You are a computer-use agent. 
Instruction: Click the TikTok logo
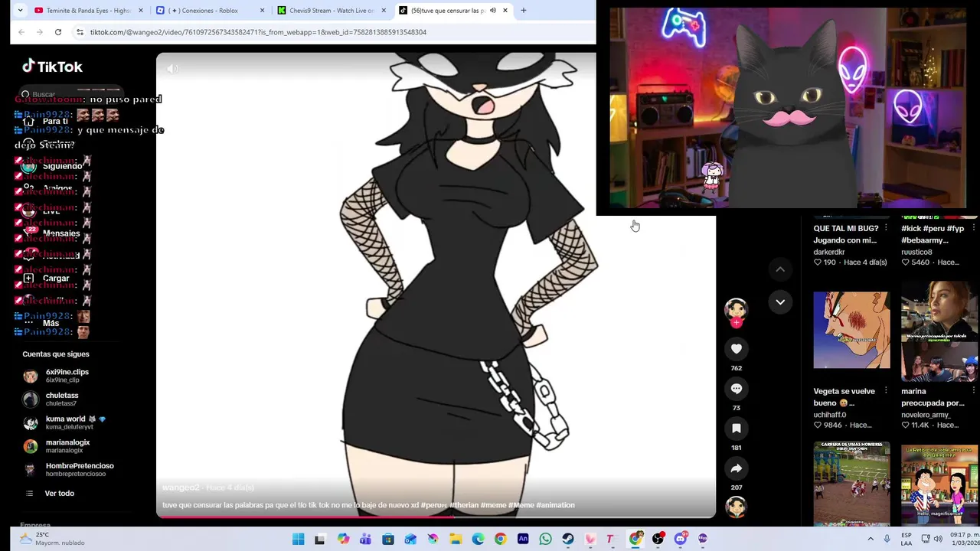click(x=52, y=67)
